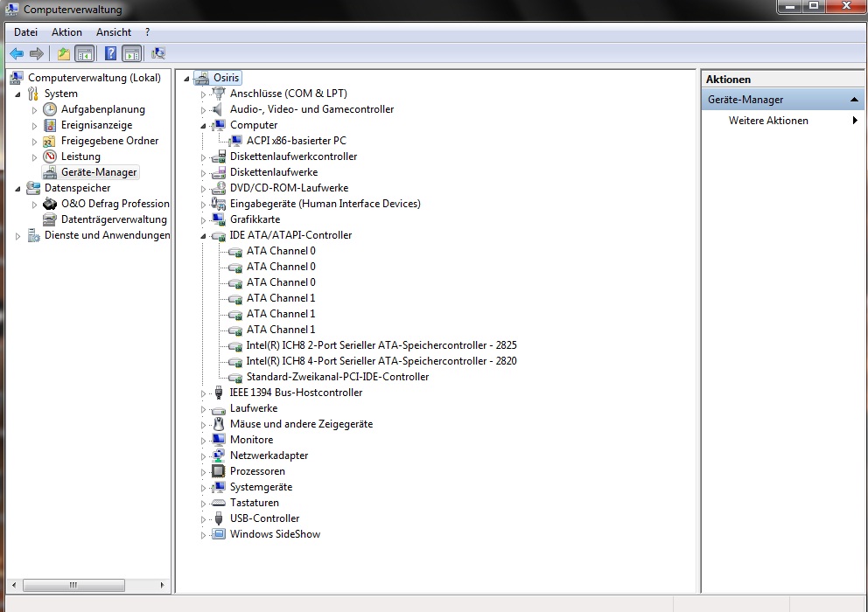The width and height of the screenshot is (868, 612).
Task: Expand Anschlüsse (COM & LPT) node
Action: [x=203, y=94]
